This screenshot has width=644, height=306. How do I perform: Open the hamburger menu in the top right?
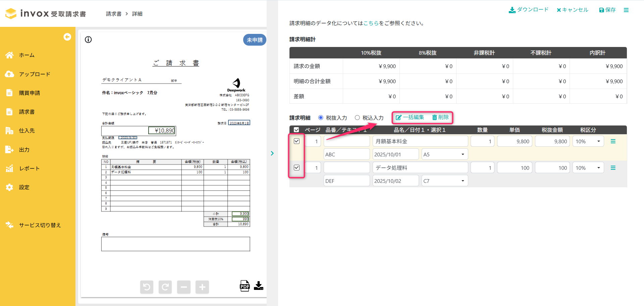tap(626, 10)
